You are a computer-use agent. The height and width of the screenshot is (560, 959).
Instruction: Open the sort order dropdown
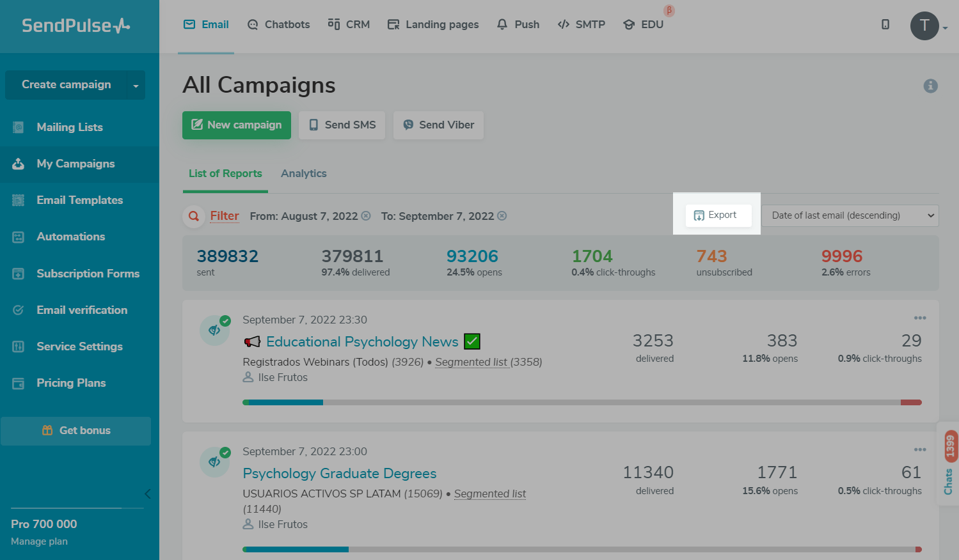click(850, 215)
